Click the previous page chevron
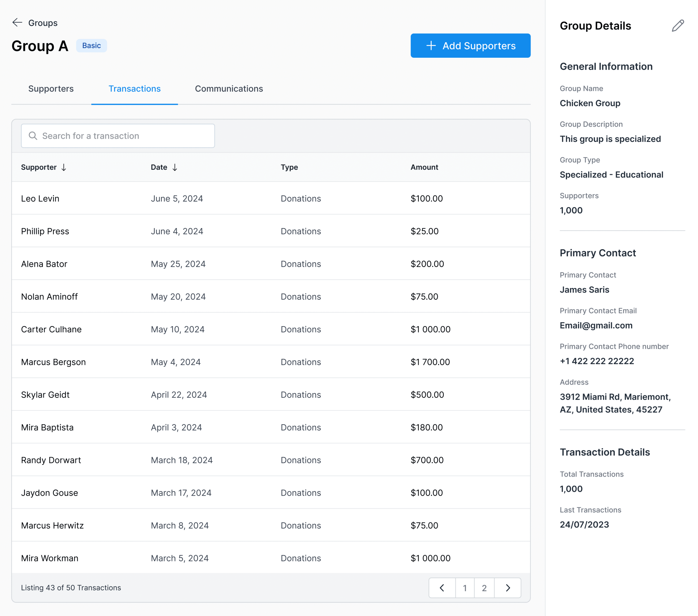The height and width of the screenshot is (616, 698). tap(442, 588)
